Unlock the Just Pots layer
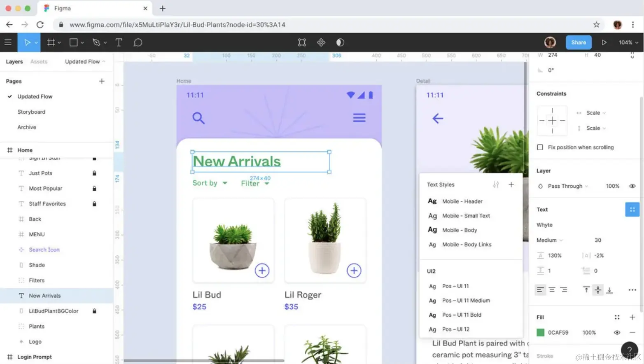644x364 pixels. point(94,173)
